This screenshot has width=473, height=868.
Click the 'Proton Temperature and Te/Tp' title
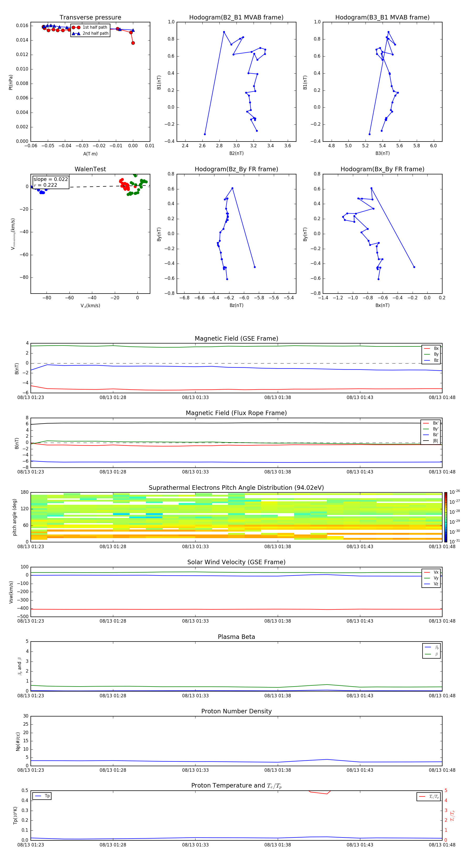[236, 786]
